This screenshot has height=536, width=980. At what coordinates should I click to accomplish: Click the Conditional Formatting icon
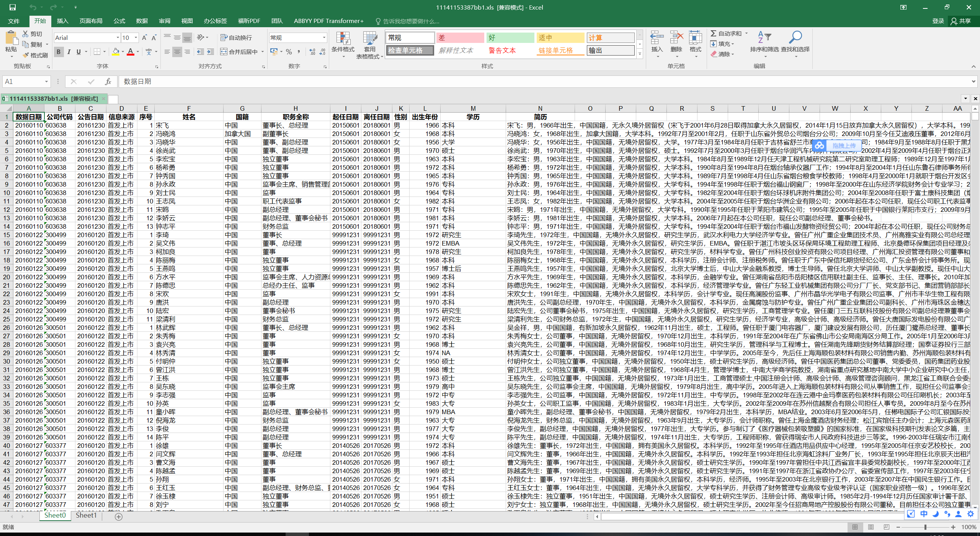coord(343,39)
